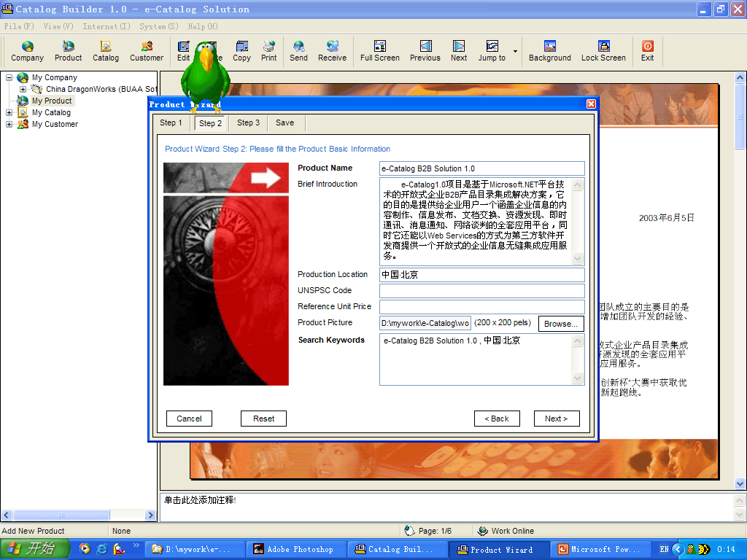
Task: Click the toolbar Next page icon
Action: [x=459, y=51]
